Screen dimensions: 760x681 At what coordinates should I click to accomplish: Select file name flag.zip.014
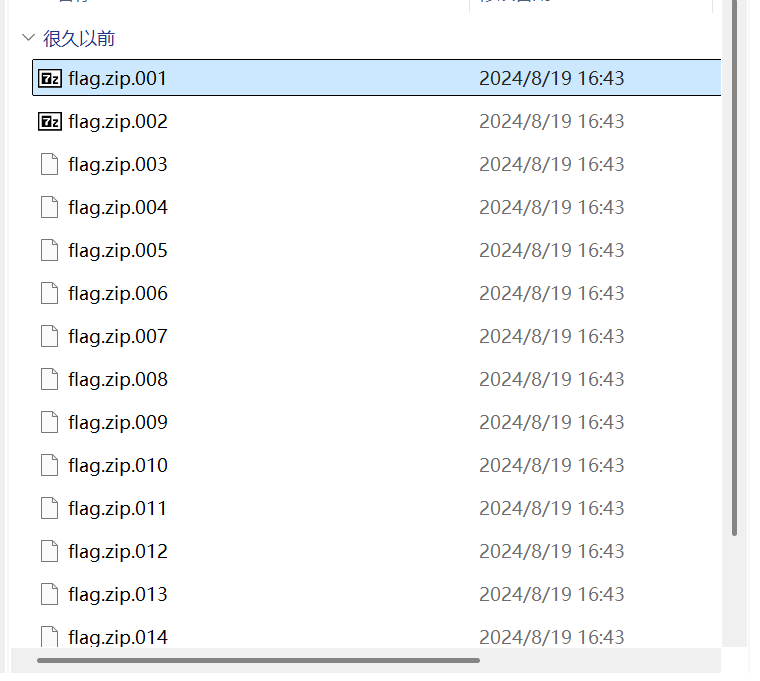coord(118,637)
